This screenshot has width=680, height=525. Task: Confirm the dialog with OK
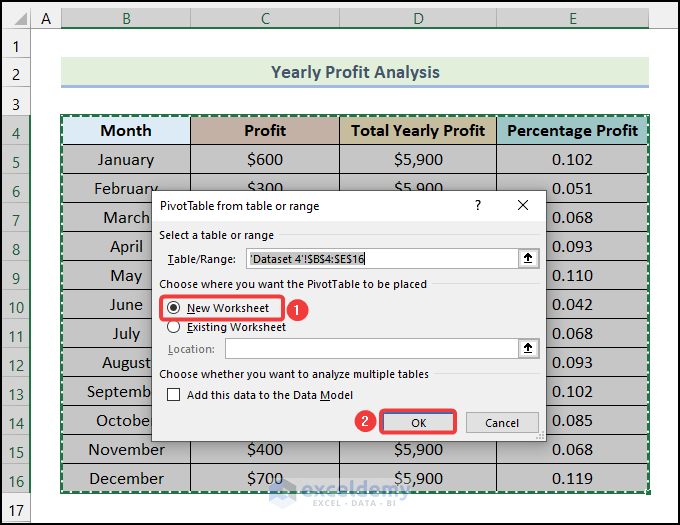[418, 423]
